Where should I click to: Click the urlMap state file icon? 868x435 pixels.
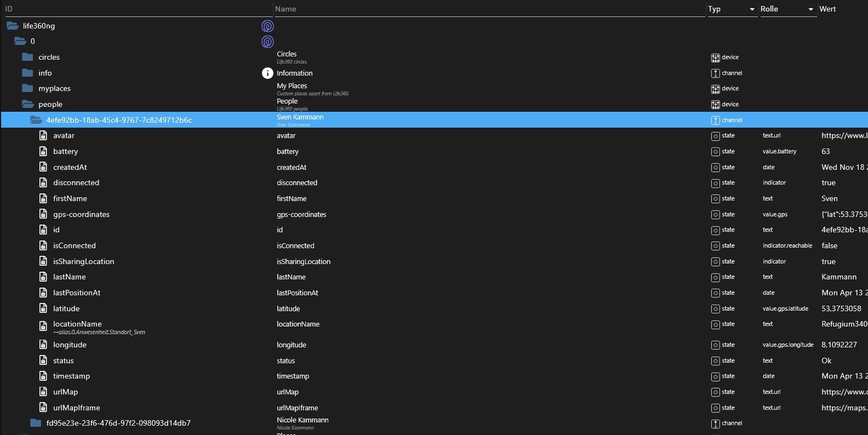coord(43,392)
